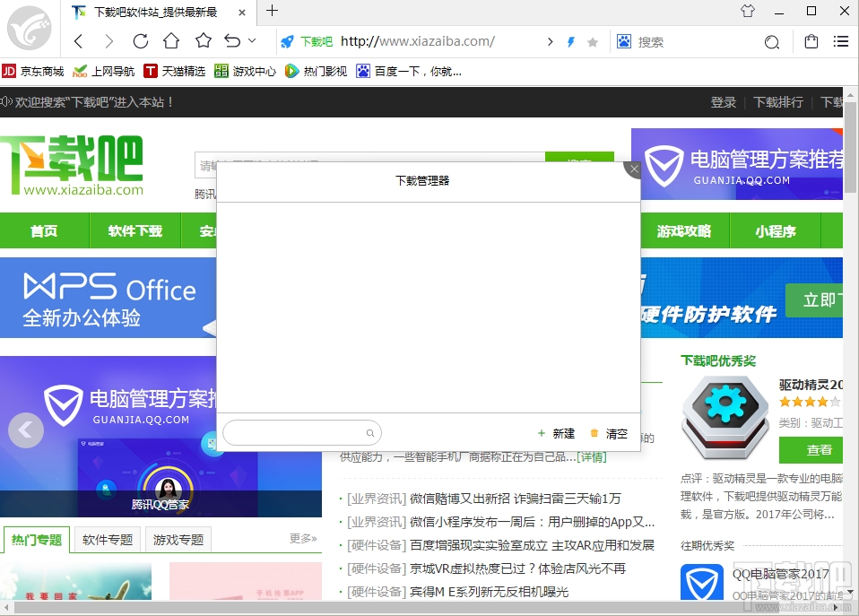Click the 下载吧 site icon in the address bar
The width and height of the screenshot is (859, 616).
tap(287, 40)
